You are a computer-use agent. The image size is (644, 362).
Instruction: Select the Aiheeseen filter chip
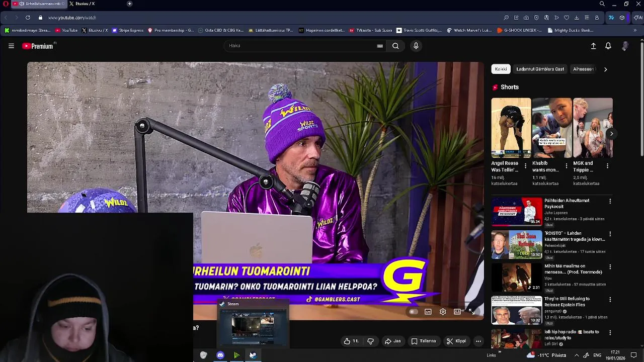click(583, 69)
